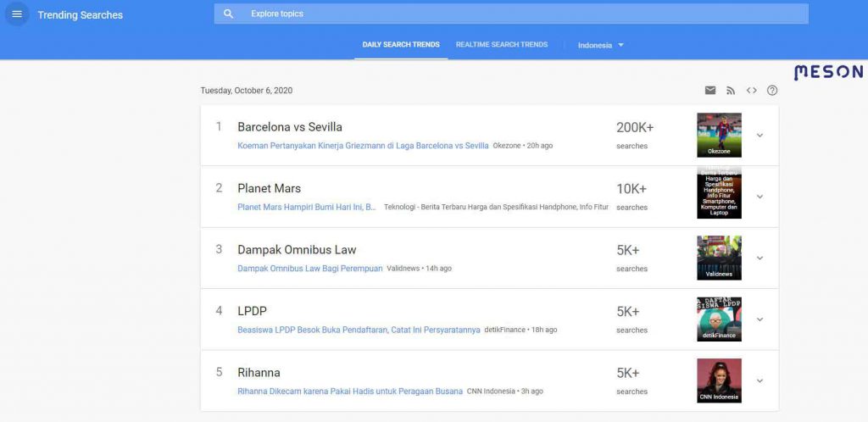The height and width of the screenshot is (422, 868).
Task: Open the Koeman Griezmann article link
Action: [363, 146]
